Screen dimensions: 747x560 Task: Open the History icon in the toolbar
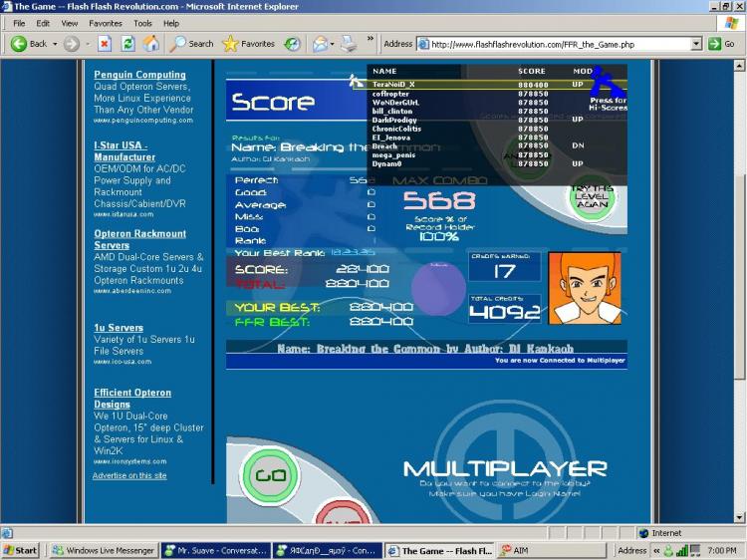tap(292, 44)
